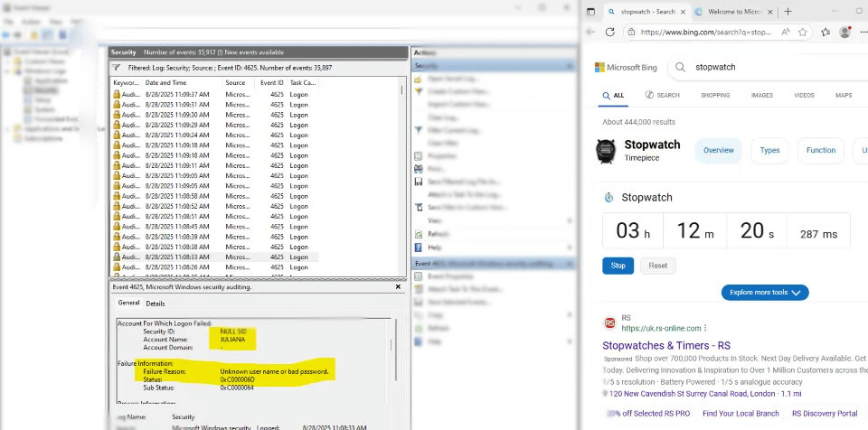This screenshot has width=868, height=430.
Task: Open the Edge Favorites list icon
Action: coord(826,33)
